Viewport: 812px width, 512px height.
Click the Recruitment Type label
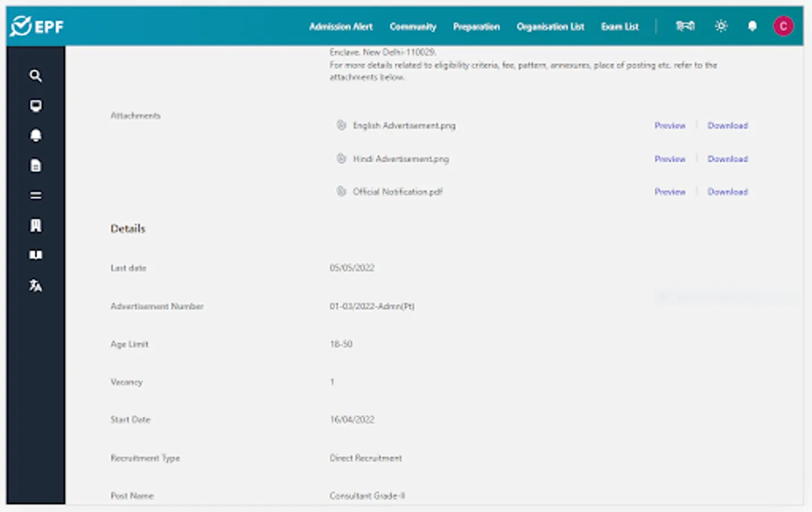click(145, 458)
